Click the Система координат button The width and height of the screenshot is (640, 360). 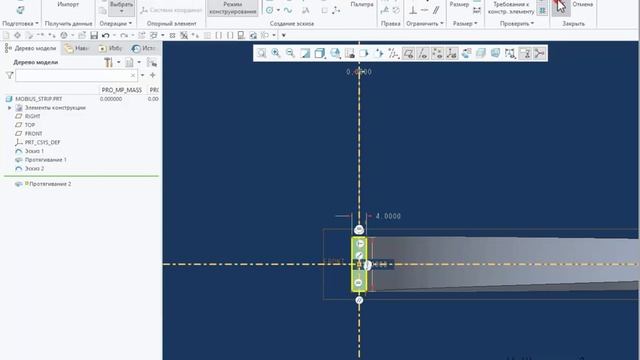171,10
